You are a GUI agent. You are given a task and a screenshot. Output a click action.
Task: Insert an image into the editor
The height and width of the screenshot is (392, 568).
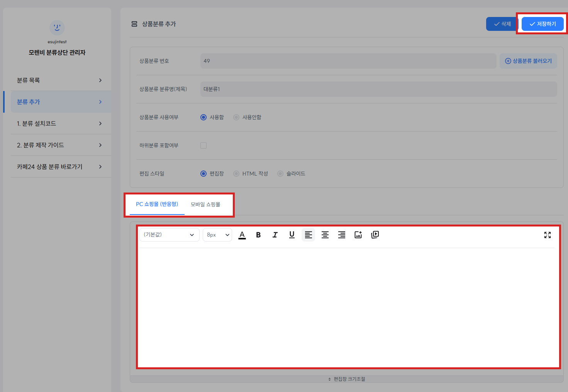[x=358, y=235]
